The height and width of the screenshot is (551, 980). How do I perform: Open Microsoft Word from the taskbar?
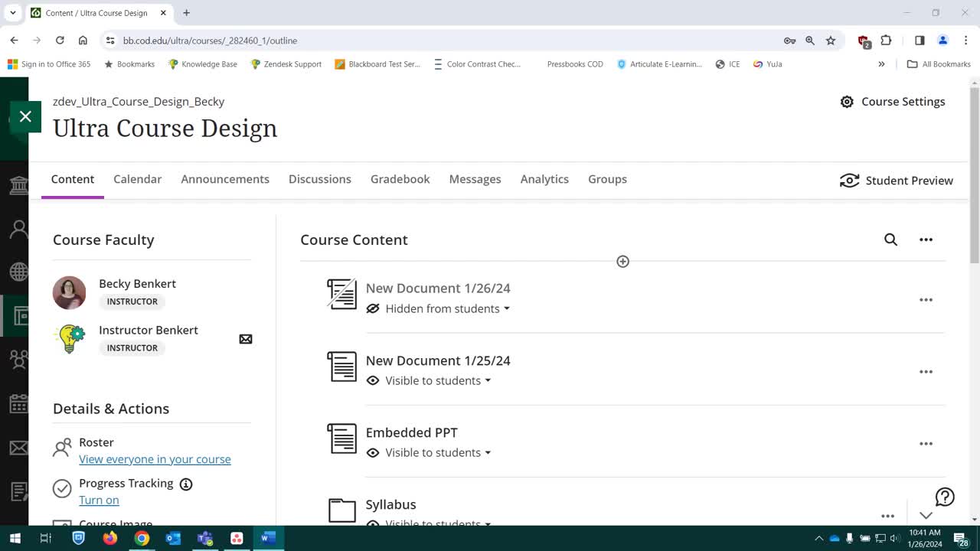267,538
